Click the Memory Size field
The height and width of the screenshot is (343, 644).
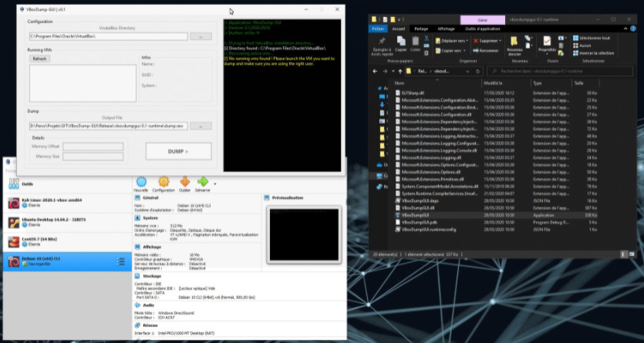click(93, 156)
